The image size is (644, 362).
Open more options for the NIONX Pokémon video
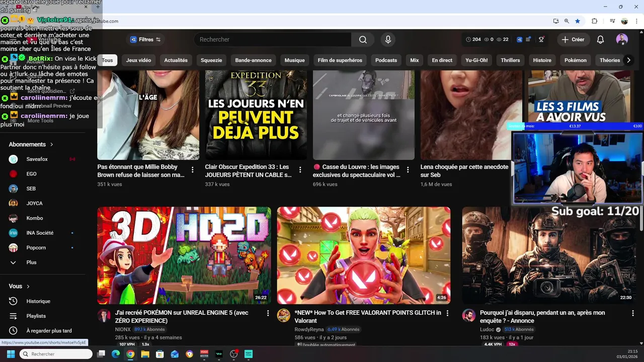(x=268, y=313)
